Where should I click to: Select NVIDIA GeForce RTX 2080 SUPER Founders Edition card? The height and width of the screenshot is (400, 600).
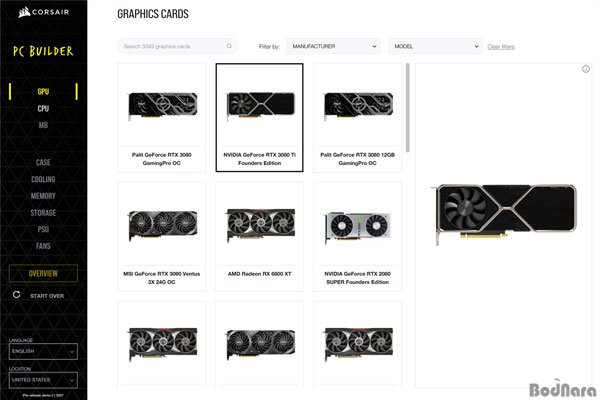(357, 237)
